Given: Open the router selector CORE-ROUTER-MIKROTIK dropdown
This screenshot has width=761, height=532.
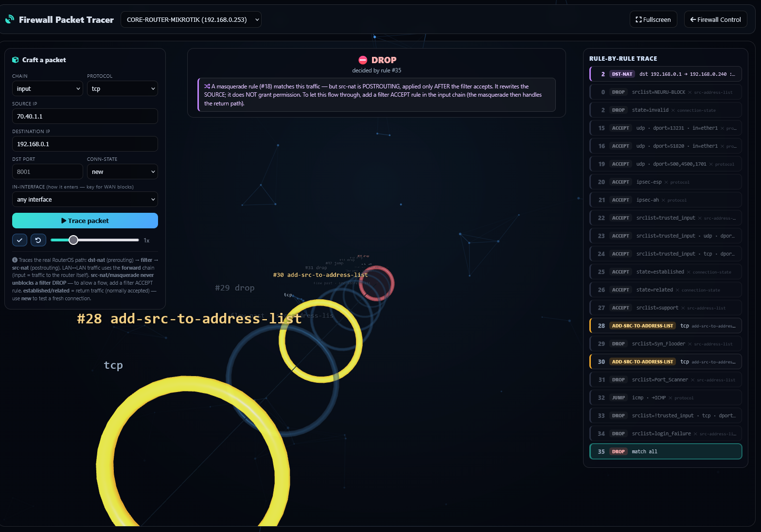Looking at the screenshot, I should (x=191, y=19).
